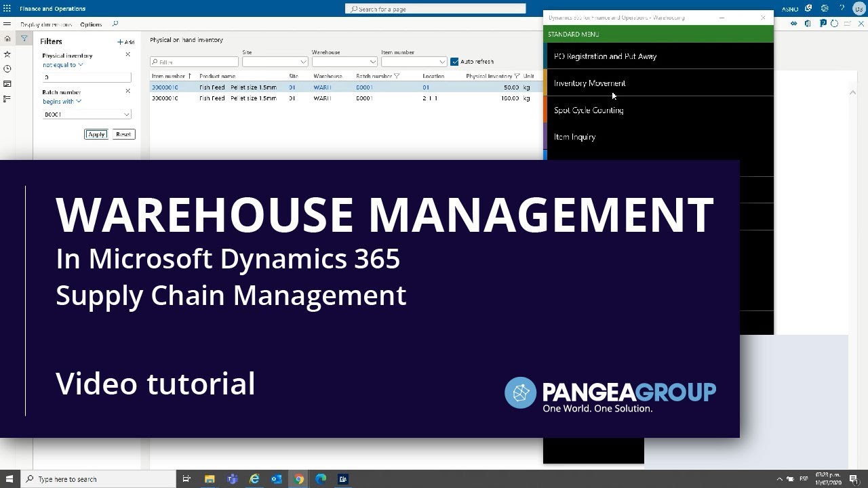Open the Help question mark icon
868x488 pixels.
(842, 9)
